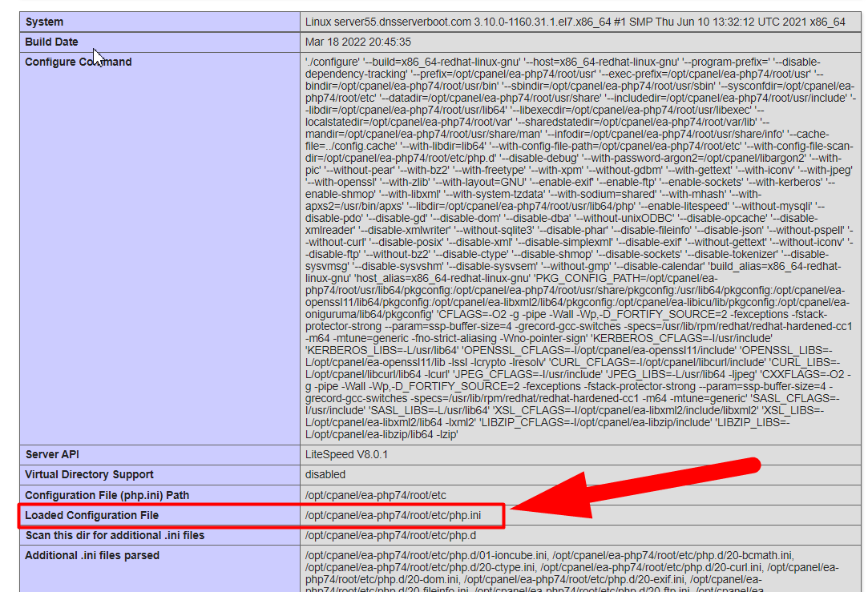This screenshot has width=868, height=592.
Task: Click the 01-ioncube.ini parsed files list
Action: (x=571, y=570)
